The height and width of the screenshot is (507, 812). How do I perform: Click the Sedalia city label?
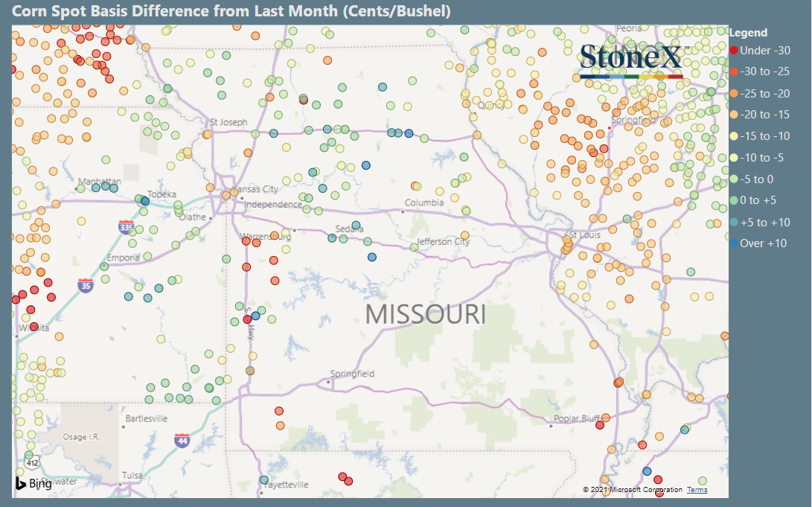click(x=349, y=229)
